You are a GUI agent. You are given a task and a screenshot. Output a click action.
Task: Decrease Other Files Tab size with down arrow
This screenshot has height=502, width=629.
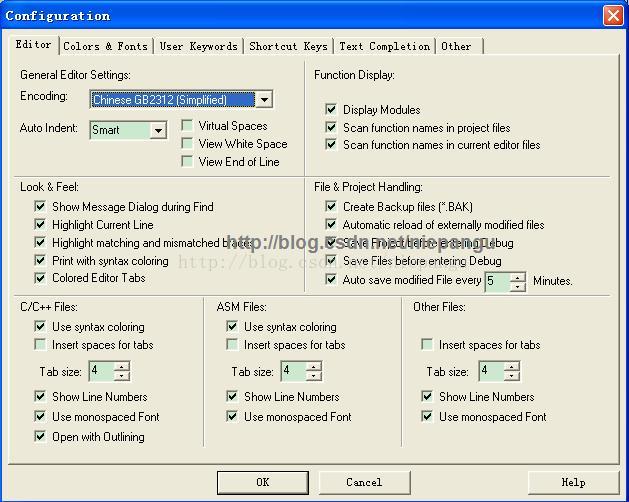tap(511, 376)
